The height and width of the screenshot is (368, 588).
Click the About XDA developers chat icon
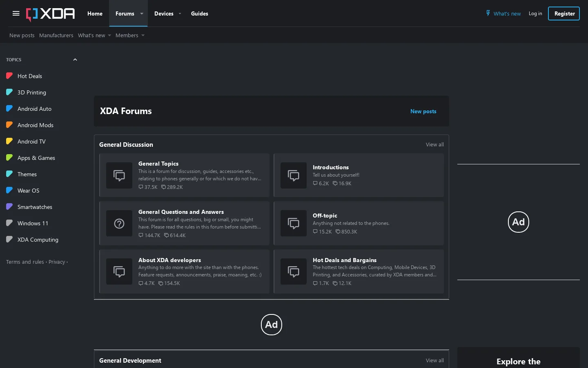119,272
